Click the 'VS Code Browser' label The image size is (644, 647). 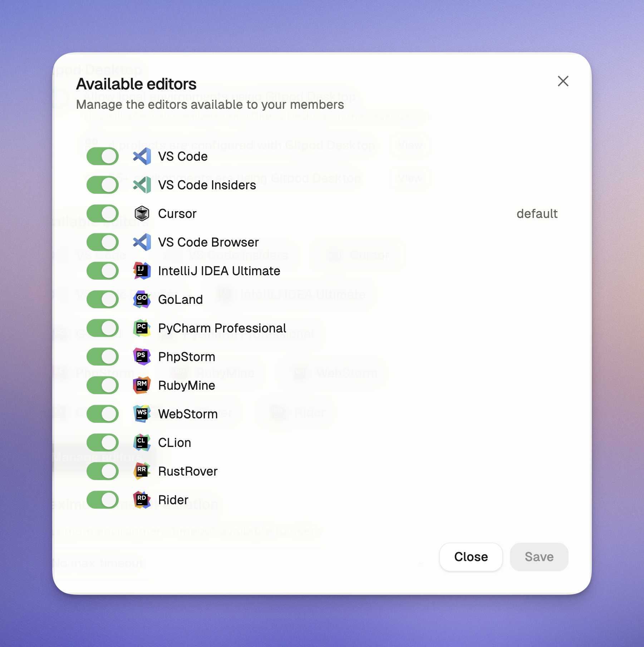[x=208, y=242]
